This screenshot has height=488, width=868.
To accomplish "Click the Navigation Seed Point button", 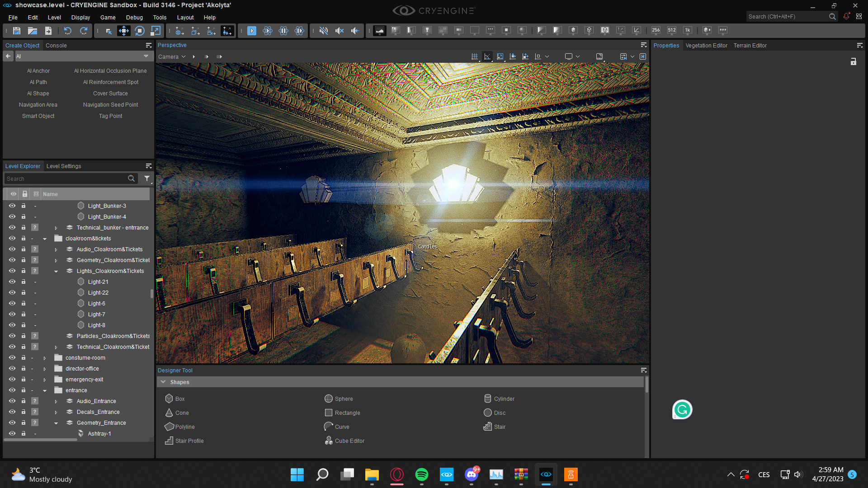I will pos(110,104).
